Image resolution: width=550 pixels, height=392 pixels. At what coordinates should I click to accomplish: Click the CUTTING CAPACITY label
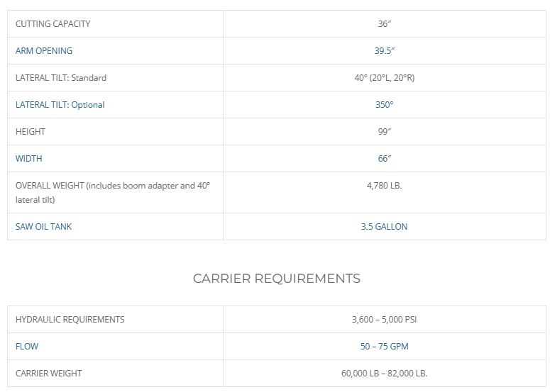point(53,24)
